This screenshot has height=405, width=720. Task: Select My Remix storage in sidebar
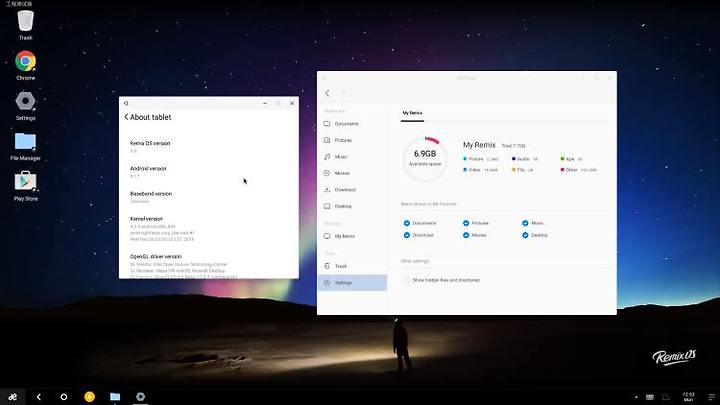click(x=352, y=236)
